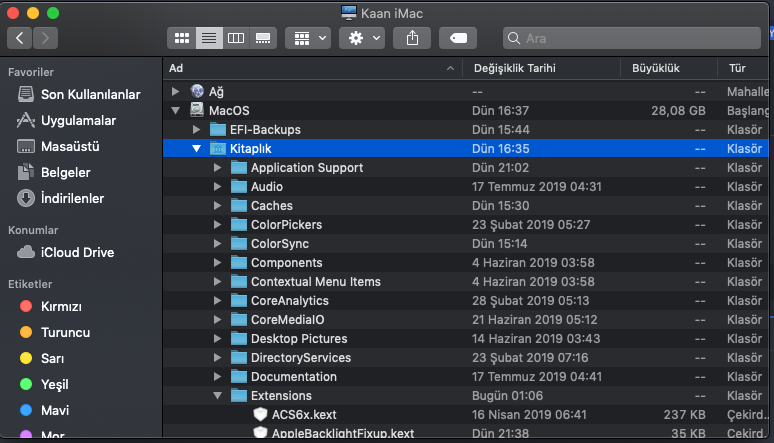Screen dimensions: 774x443
Task: Select list view toggle in toolbar
Action: 209,38
